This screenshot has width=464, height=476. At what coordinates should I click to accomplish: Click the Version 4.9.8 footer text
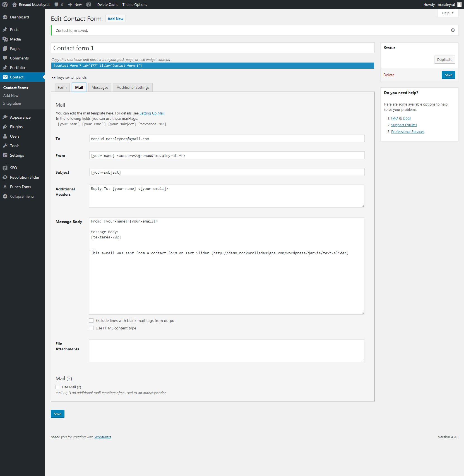tap(448, 437)
